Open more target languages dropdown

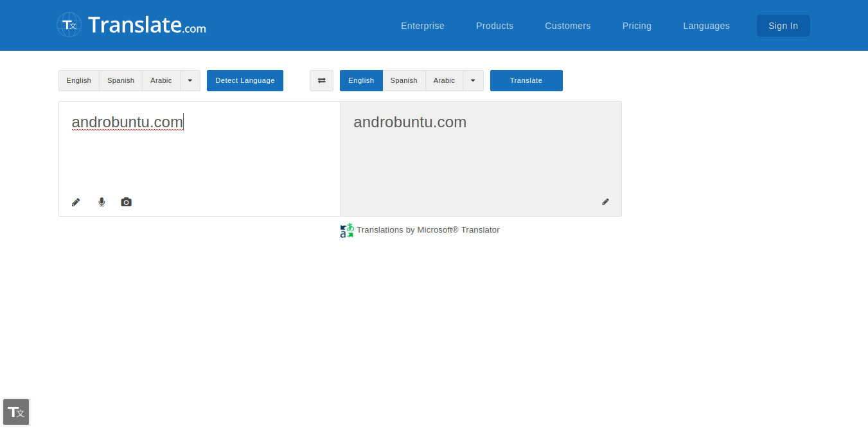473,80
